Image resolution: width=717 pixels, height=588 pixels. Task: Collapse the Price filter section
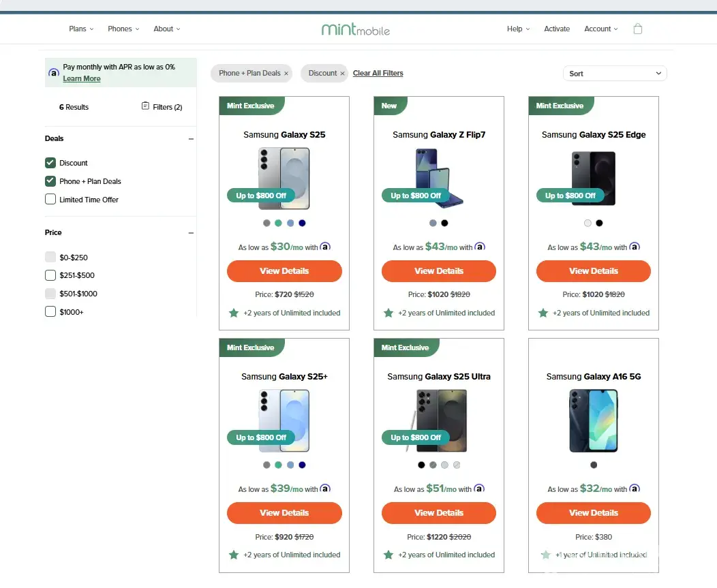[x=191, y=233]
